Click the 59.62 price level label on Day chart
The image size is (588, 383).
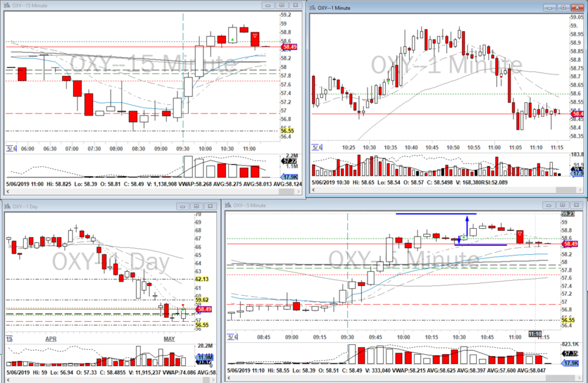202,299
